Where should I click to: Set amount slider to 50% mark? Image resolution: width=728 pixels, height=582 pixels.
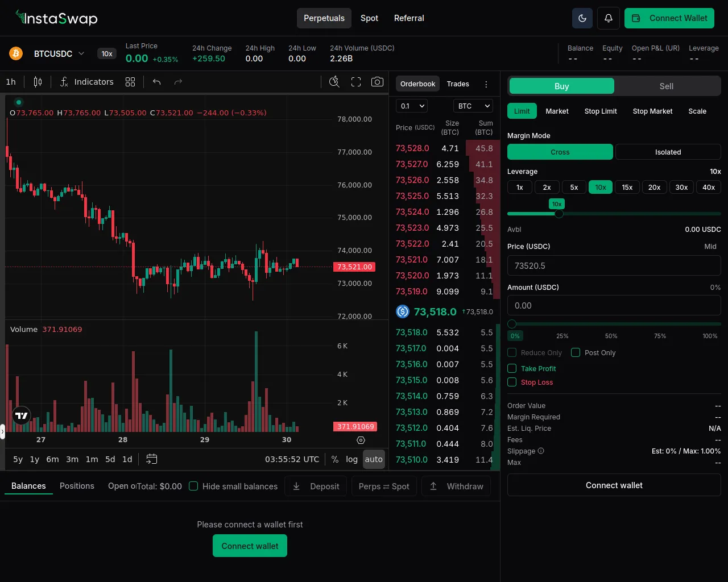(x=611, y=336)
